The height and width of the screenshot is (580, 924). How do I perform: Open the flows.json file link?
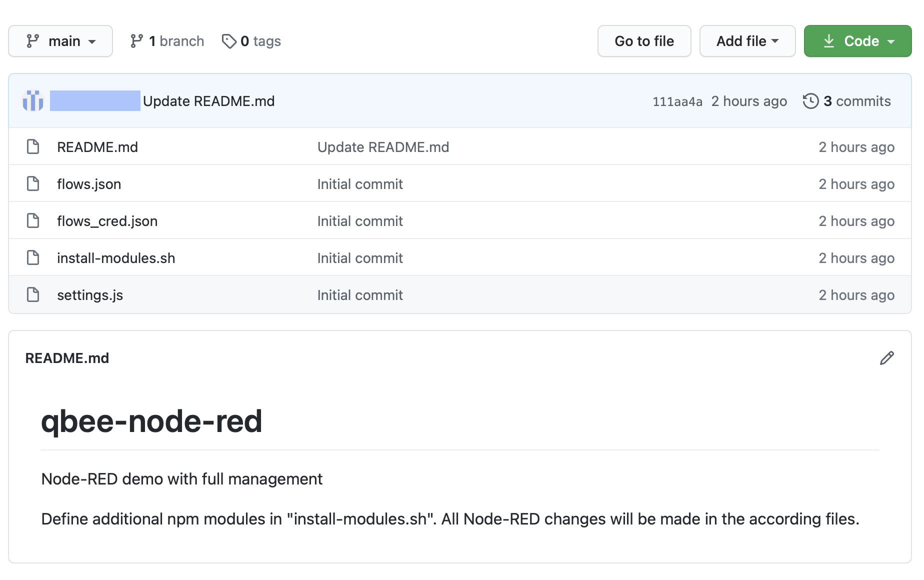pos(89,184)
